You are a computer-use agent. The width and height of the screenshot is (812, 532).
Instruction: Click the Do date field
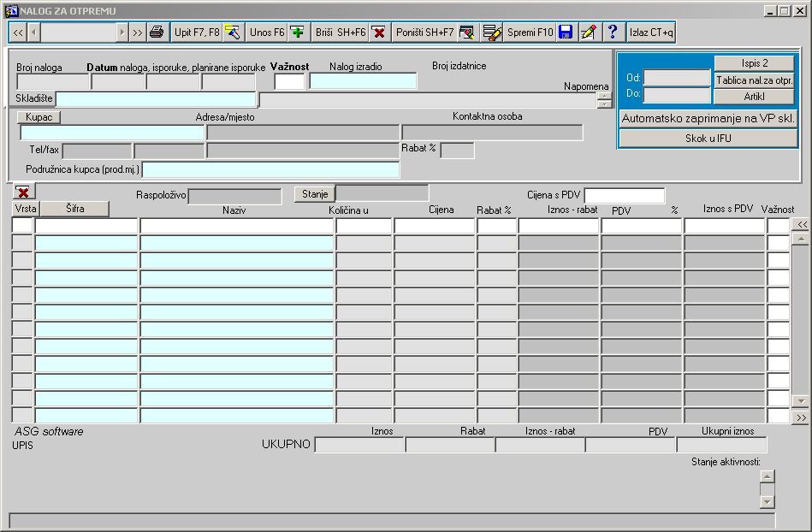(677, 95)
